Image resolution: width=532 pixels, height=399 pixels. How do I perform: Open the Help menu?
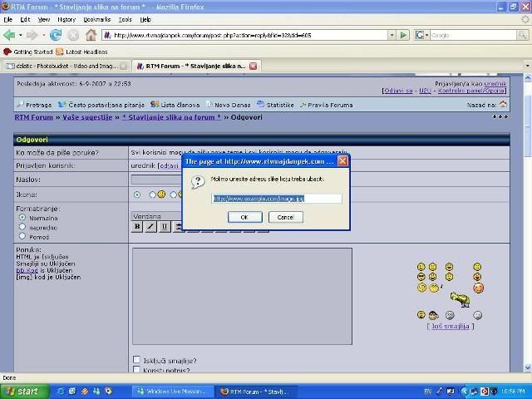[x=145, y=20]
